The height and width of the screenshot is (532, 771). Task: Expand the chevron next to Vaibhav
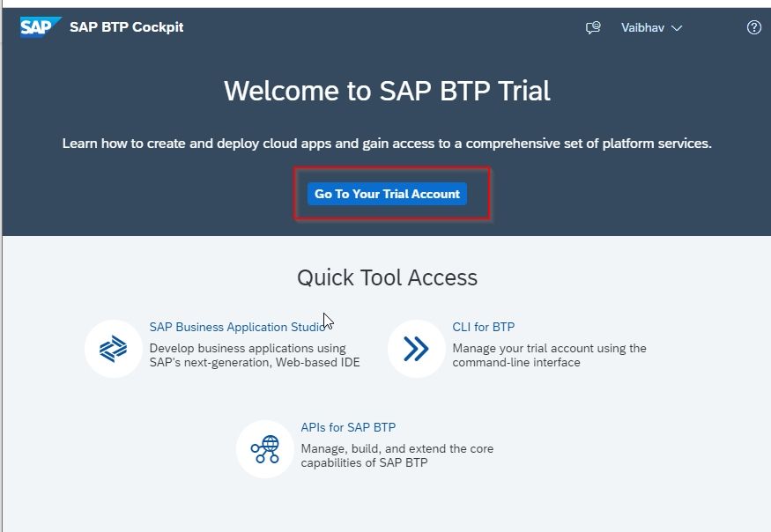point(677,28)
